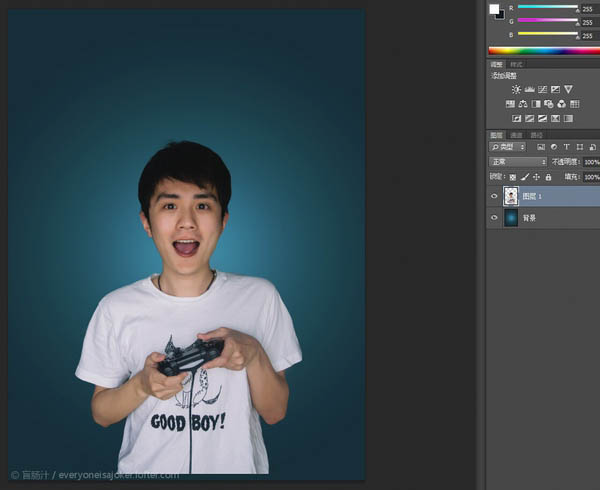
Task: Click the pixel layer filter icon
Action: click(540, 147)
